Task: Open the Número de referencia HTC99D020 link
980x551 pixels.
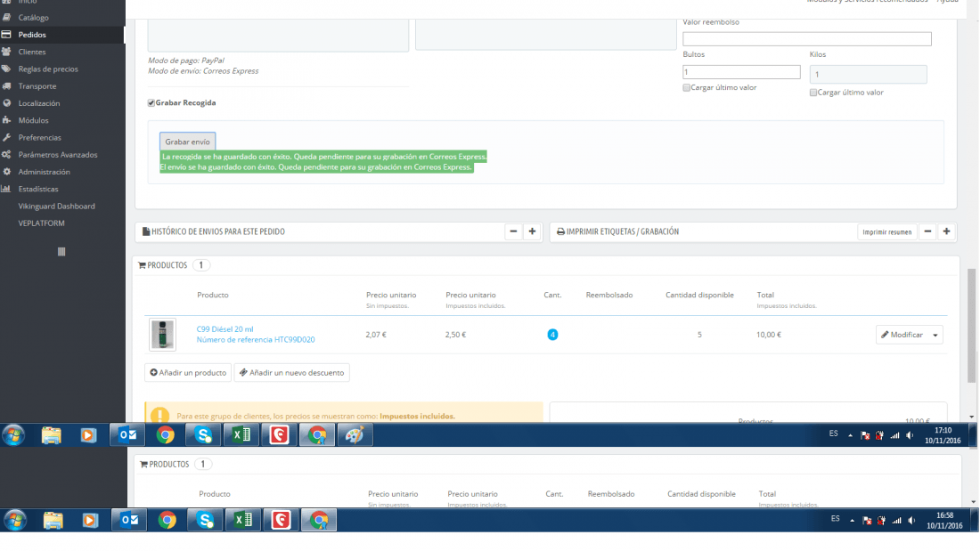Action: 256,340
